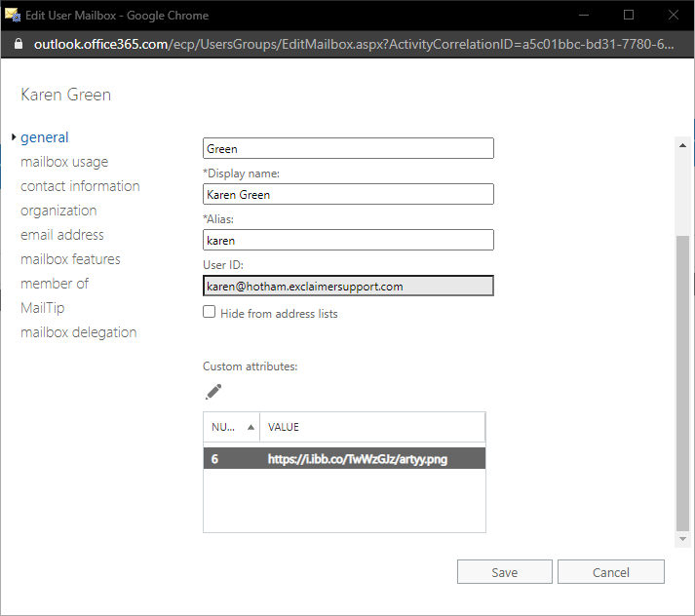This screenshot has width=695, height=616.
Task: Click the mailbox window icon in title bar
Action: (14, 15)
